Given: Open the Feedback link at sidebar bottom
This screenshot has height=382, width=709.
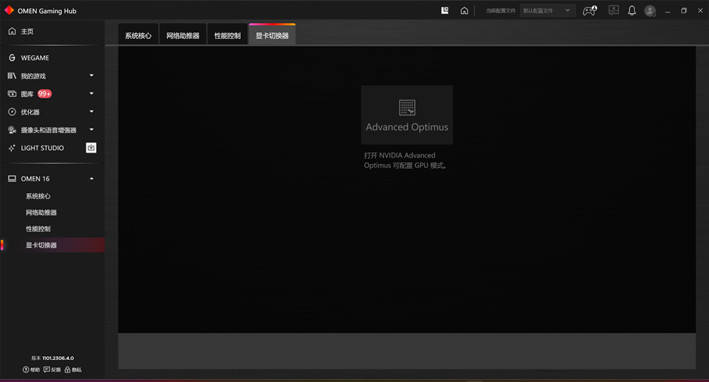Looking at the screenshot, I should click(52, 369).
